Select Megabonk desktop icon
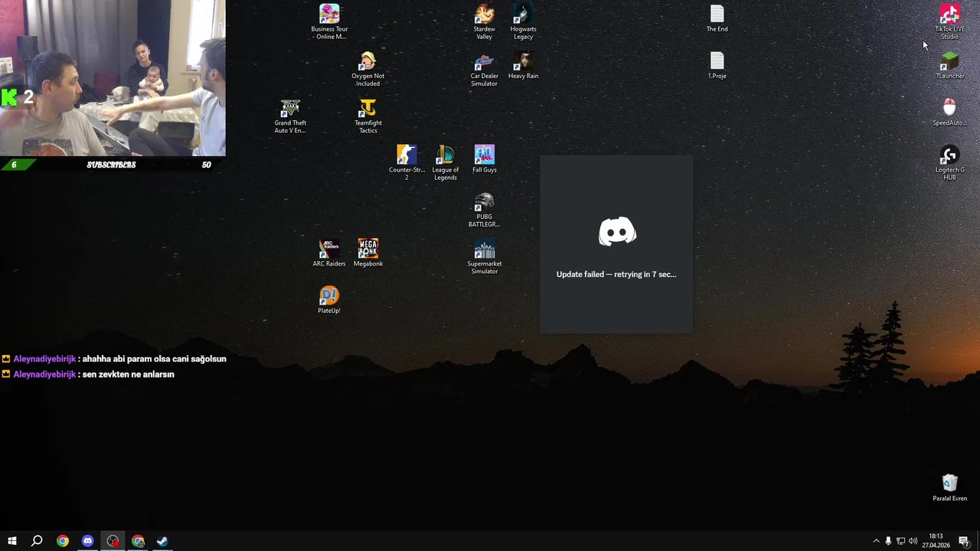Image resolution: width=980 pixels, height=551 pixels. 367,253
